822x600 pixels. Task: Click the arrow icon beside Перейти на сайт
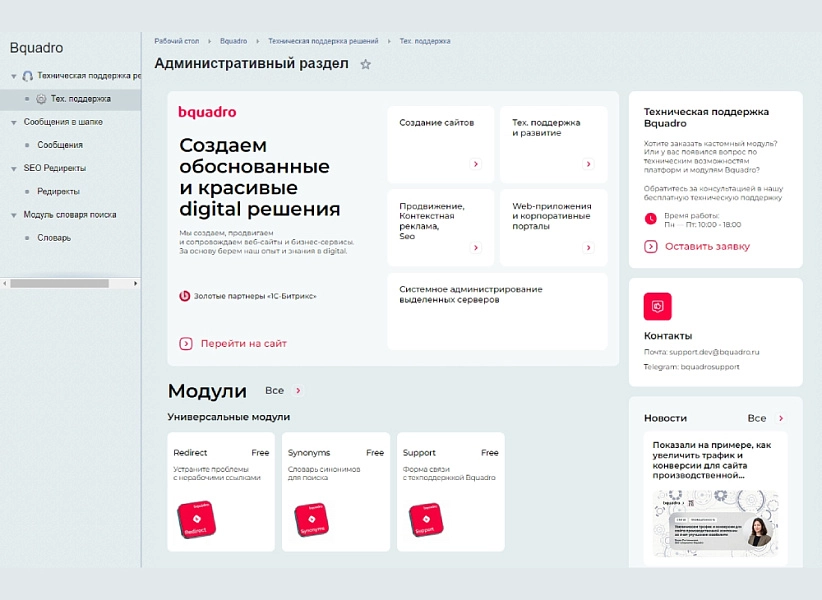coord(186,344)
